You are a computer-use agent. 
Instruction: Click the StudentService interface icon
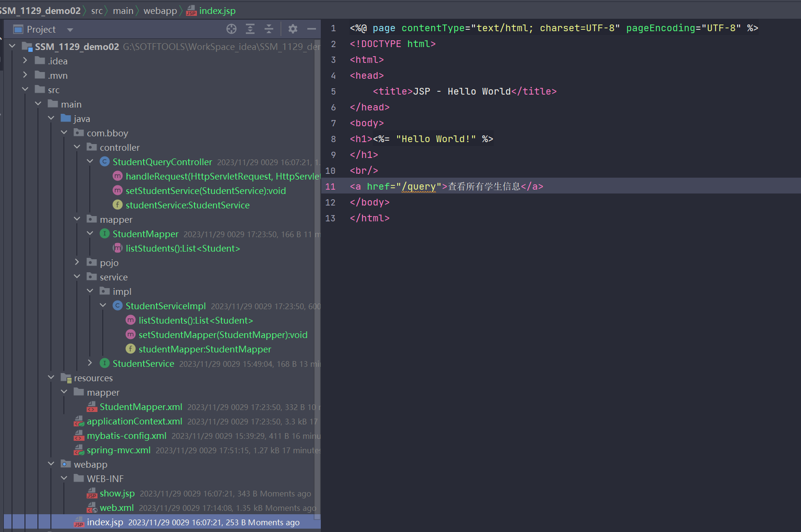105,363
